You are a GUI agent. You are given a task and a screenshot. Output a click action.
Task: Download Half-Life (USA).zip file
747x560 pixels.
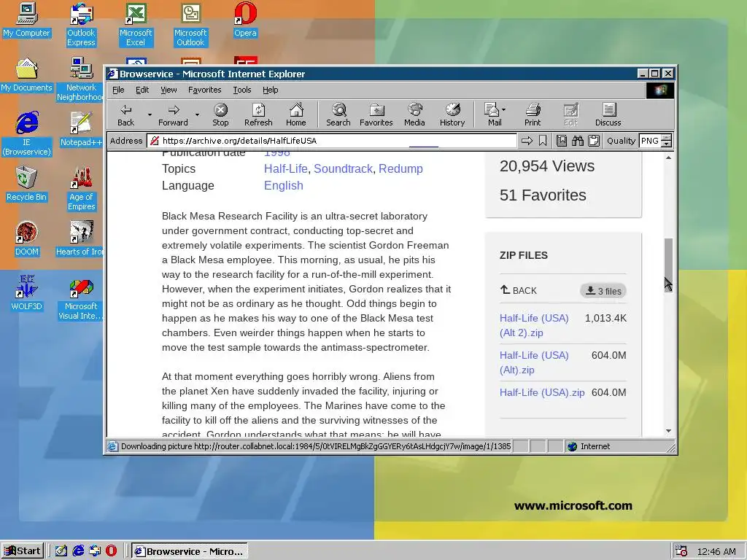click(x=542, y=392)
